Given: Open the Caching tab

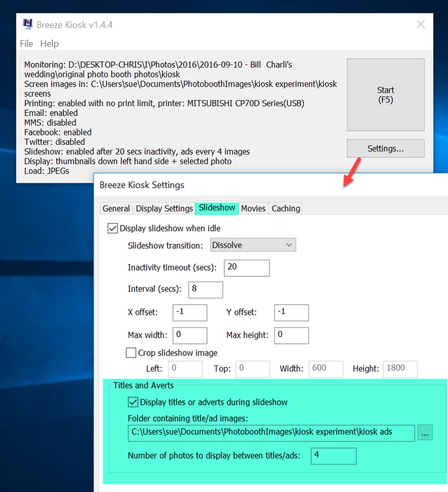Looking at the screenshot, I should [286, 208].
